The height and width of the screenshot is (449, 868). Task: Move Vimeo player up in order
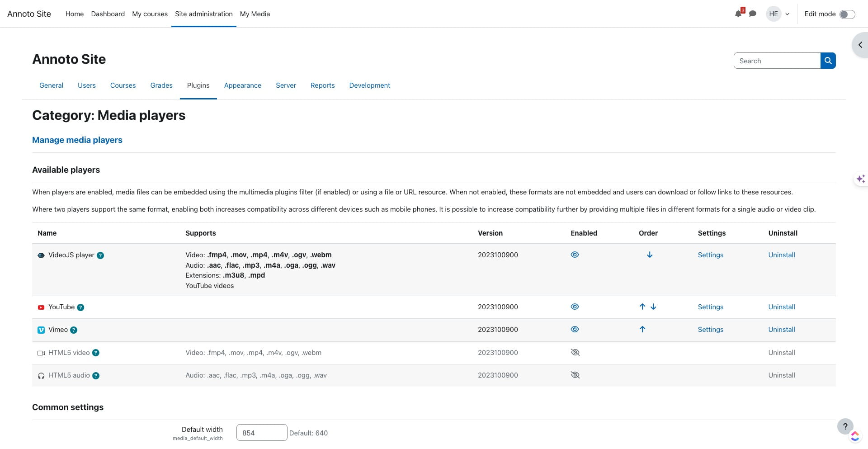click(642, 330)
